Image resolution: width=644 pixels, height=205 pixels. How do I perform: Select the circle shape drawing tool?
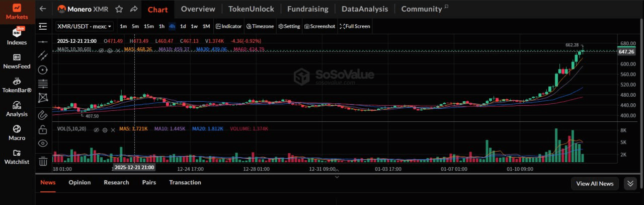click(x=43, y=70)
